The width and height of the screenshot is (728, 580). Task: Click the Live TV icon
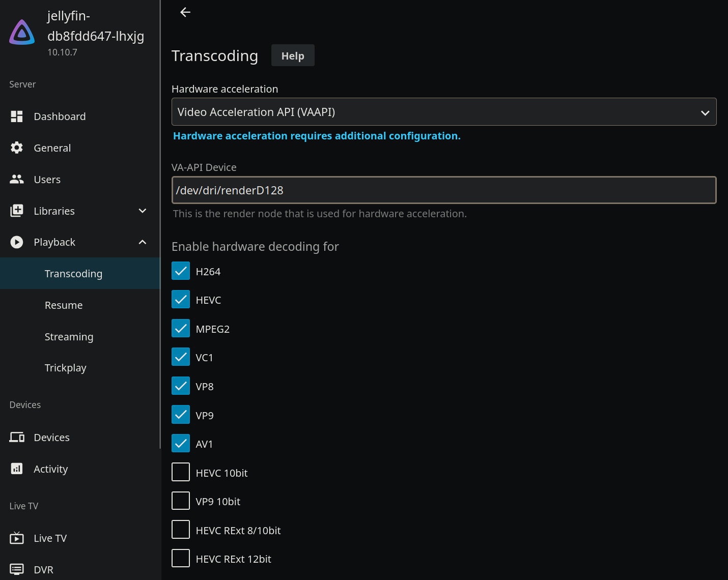[17, 538]
